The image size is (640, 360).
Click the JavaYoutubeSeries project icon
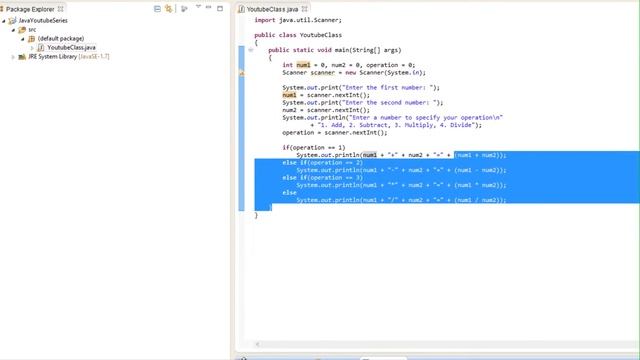[12, 20]
